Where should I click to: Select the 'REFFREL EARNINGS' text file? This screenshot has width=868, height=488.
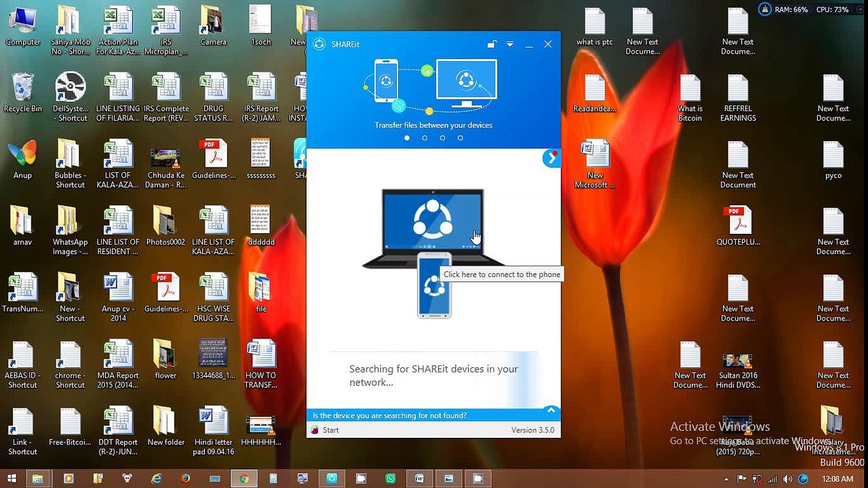[x=738, y=98]
